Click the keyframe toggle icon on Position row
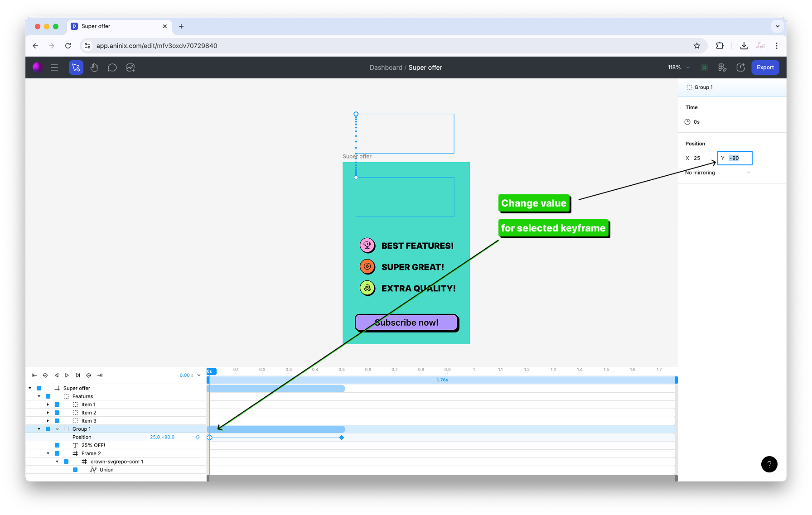This screenshot has width=812, height=515. coord(198,437)
